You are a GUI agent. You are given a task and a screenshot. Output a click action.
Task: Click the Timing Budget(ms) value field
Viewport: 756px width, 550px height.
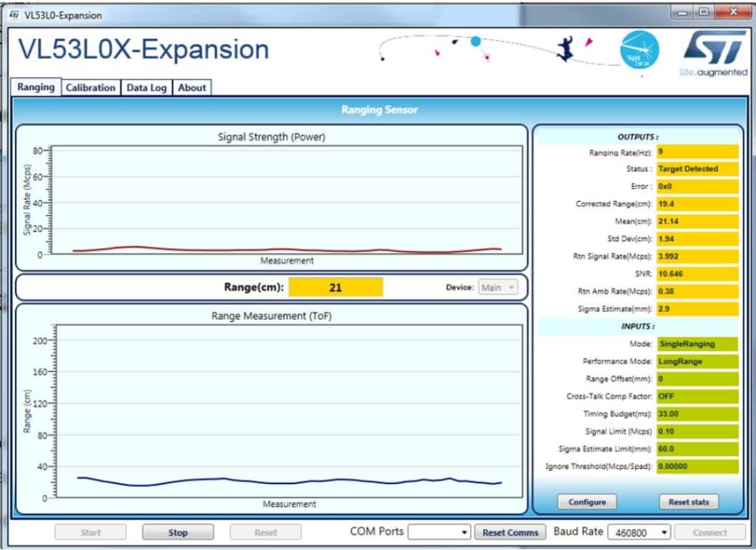pos(696,414)
